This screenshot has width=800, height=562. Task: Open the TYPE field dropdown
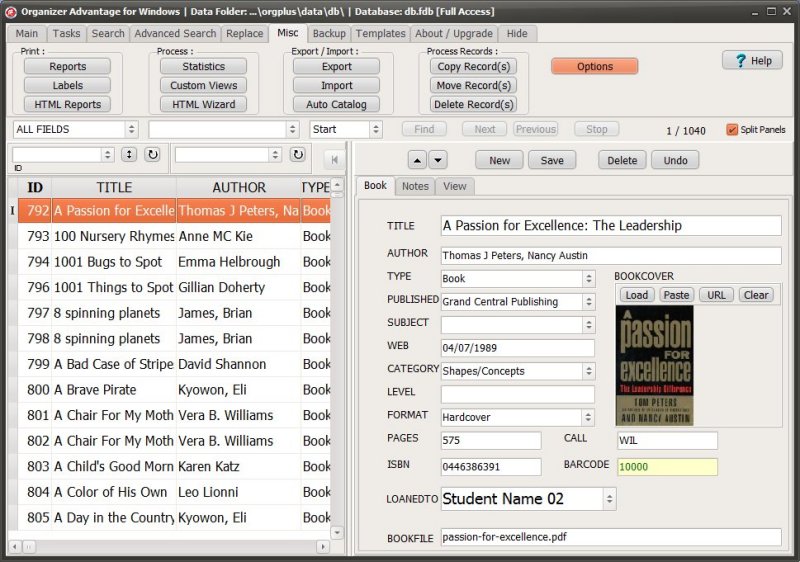(589, 278)
